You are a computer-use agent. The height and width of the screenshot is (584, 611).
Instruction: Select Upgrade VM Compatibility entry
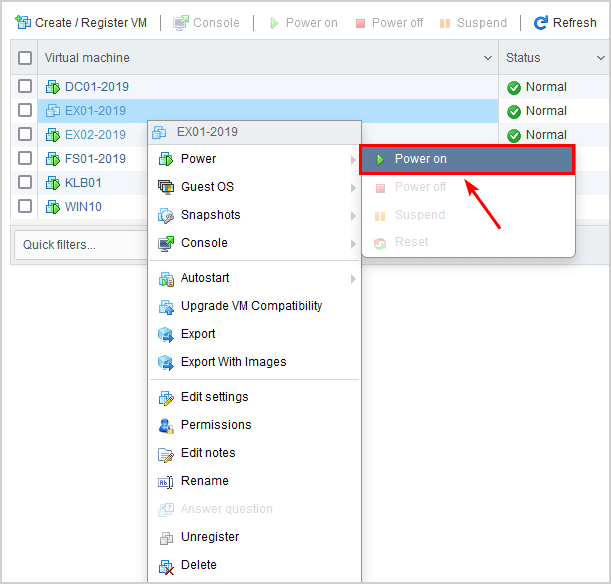coord(254,306)
